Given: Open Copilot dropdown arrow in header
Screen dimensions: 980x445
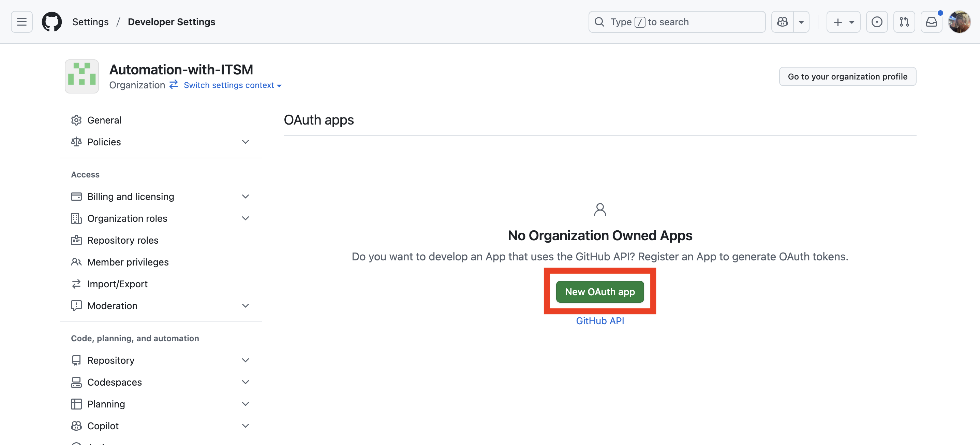Looking at the screenshot, I should tap(801, 22).
